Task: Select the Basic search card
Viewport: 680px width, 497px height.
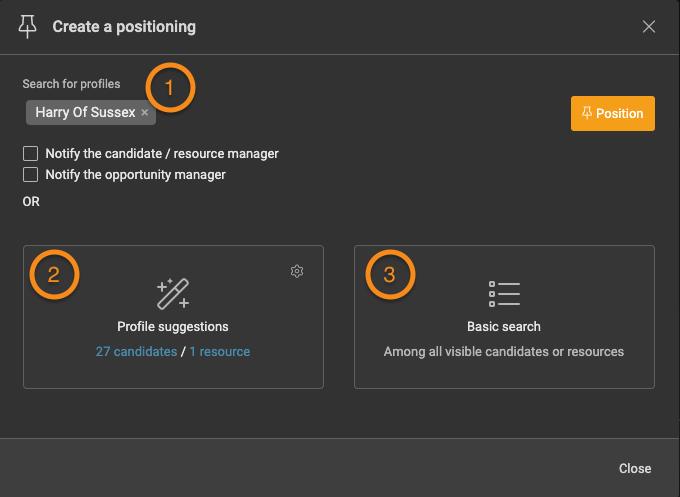Action: point(504,317)
